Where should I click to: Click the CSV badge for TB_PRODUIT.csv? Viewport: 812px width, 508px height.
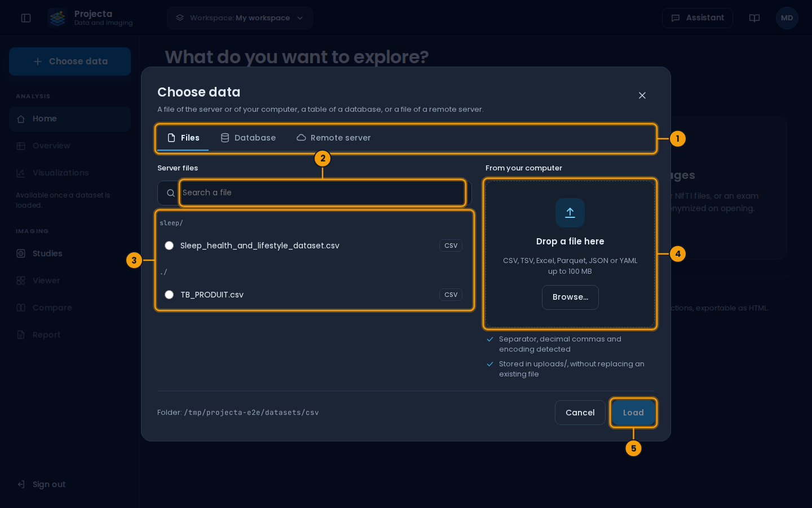click(451, 295)
